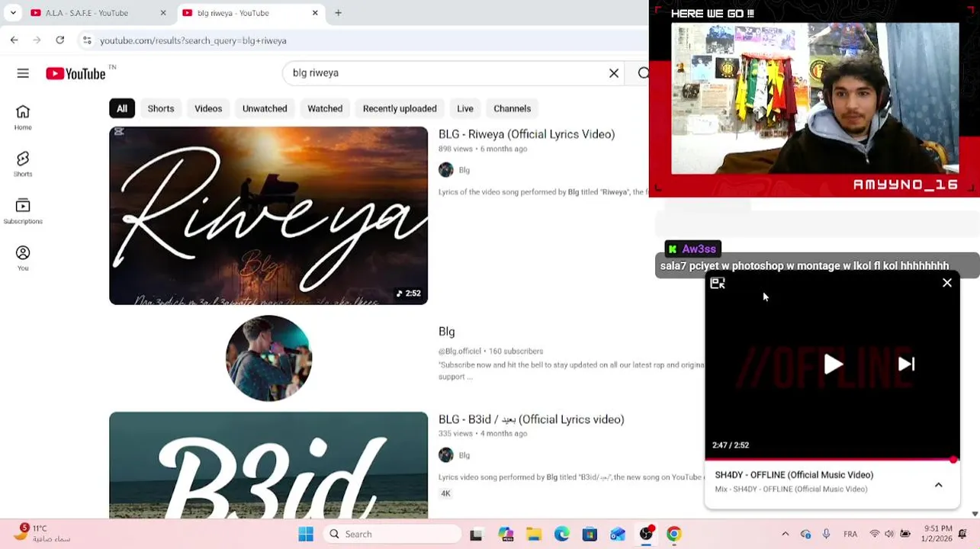Open BLG - B3id (Official Lyrics video) title
Screen dimensions: 980x549
[x=531, y=419]
